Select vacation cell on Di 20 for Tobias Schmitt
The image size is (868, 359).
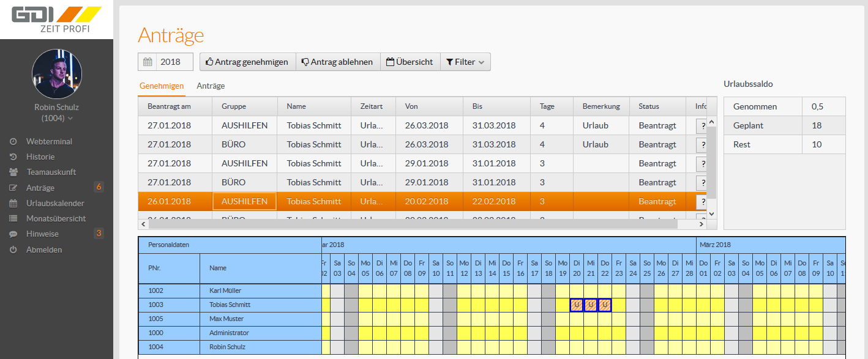click(x=577, y=305)
